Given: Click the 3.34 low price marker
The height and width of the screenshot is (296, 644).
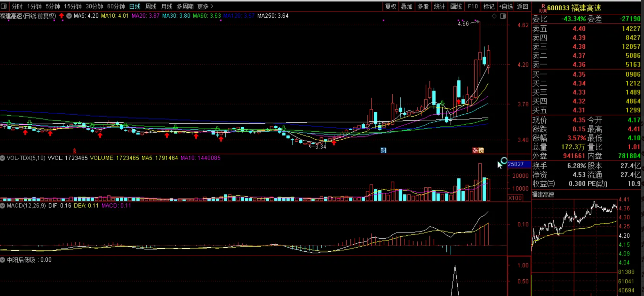Looking at the screenshot, I should pos(320,147).
